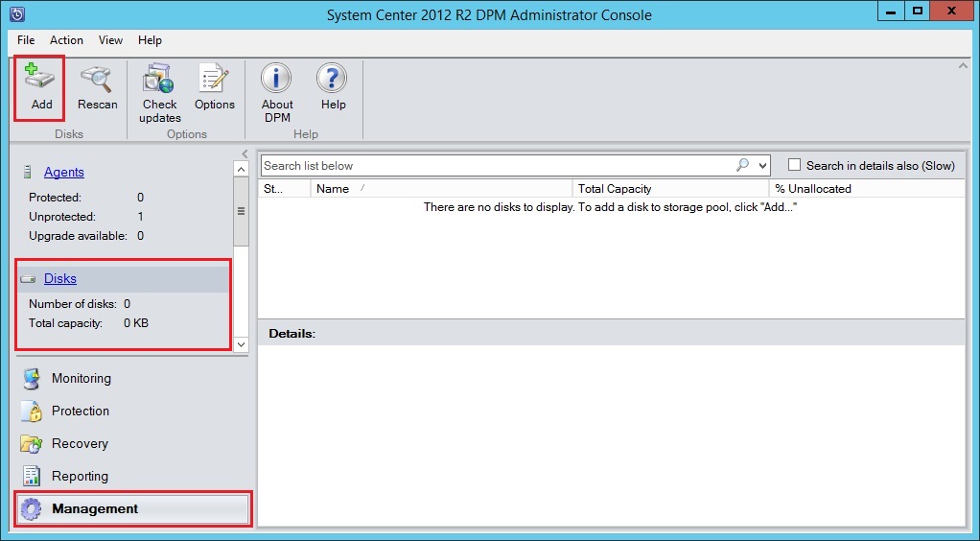Expand the search box dropdown arrow
This screenshot has width=980, height=541.
(x=762, y=166)
